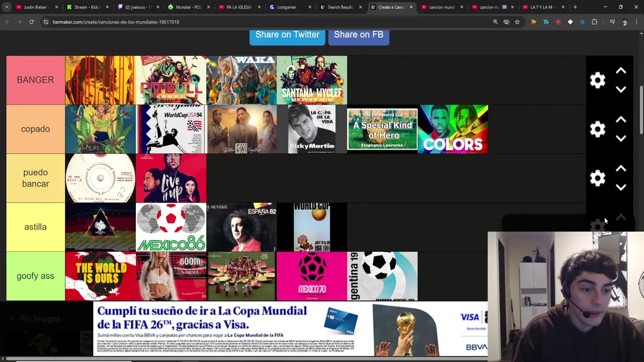Pick the Boom cover thumbnail
The width and height of the screenshot is (644, 362).
[x=171, y=276]
